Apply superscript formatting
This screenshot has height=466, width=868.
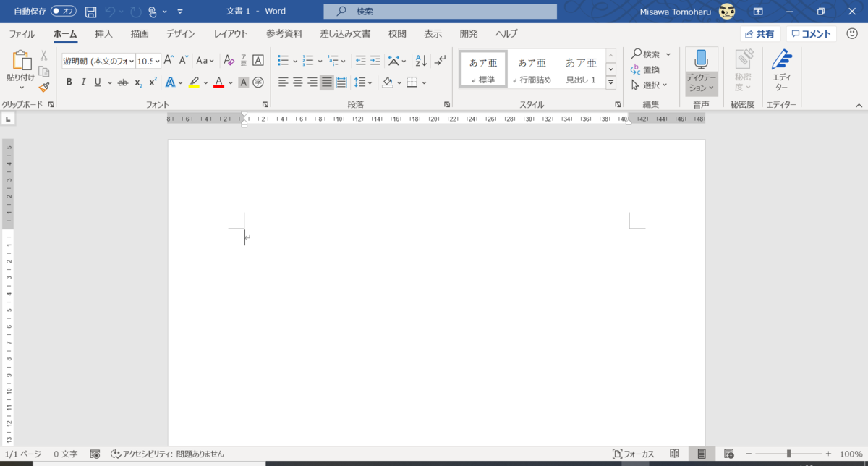pos(153,82)
